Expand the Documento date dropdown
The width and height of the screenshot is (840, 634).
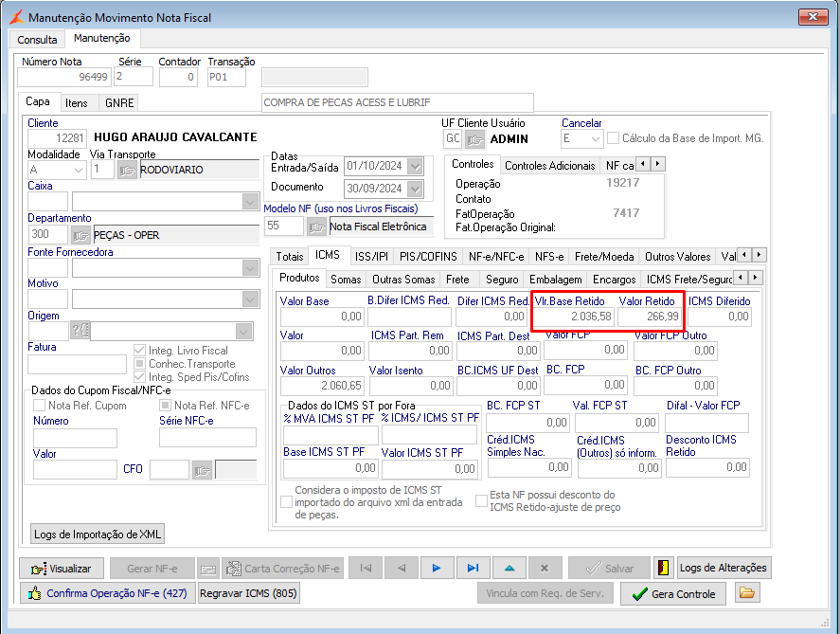[415, 189]
